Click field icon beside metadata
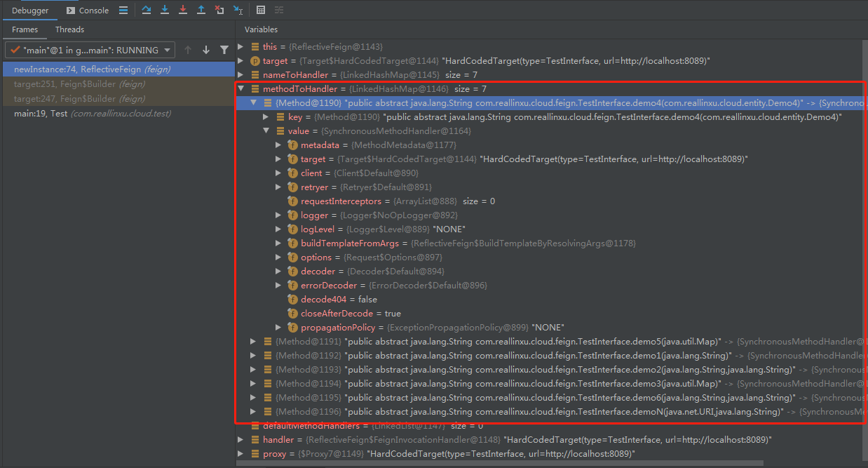This screenshot has width=868, height=468. (x=293, y=145)
